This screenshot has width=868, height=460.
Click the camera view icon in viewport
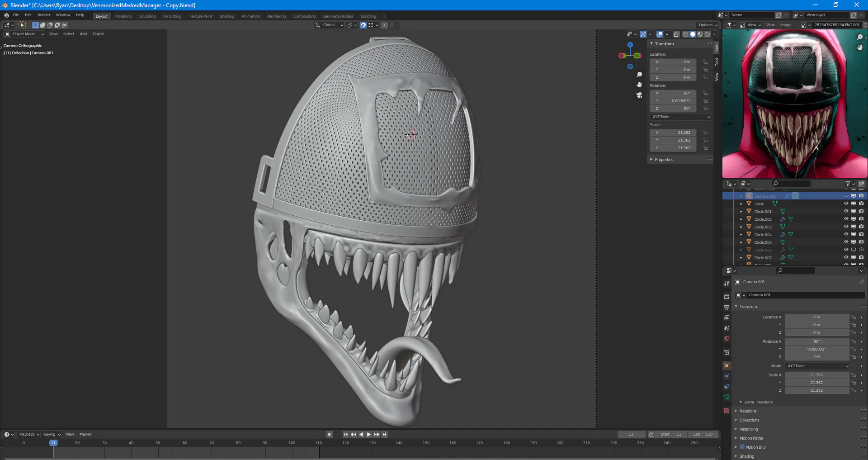coord(639,95)
